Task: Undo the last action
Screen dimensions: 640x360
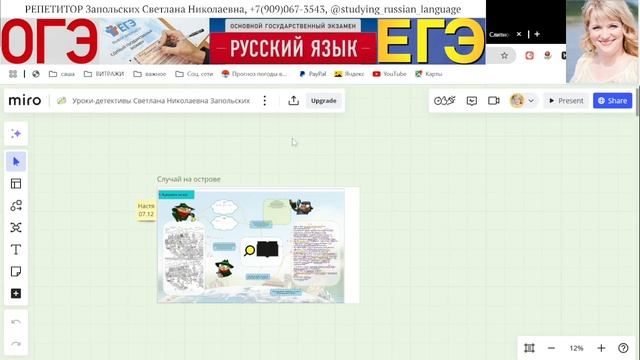Action: (x=16, y=322)
